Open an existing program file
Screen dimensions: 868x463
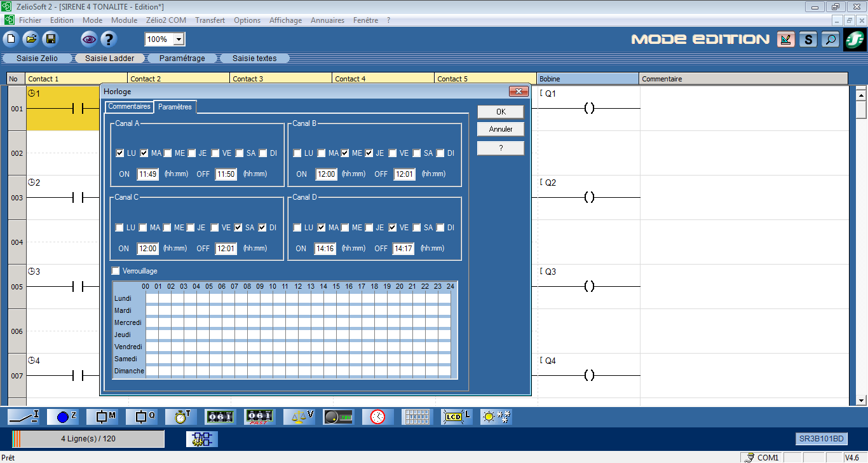point(31,39)
